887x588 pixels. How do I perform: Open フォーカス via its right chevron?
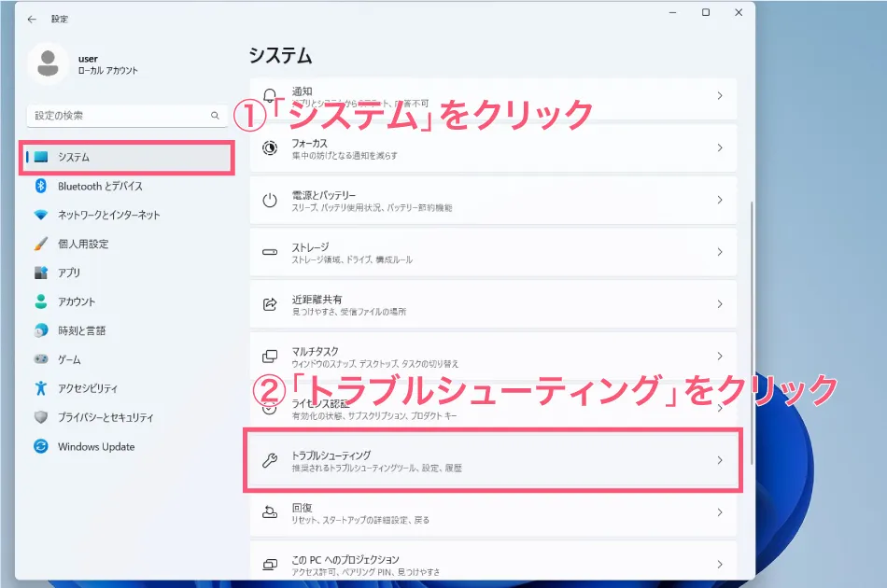click(718, 147)
